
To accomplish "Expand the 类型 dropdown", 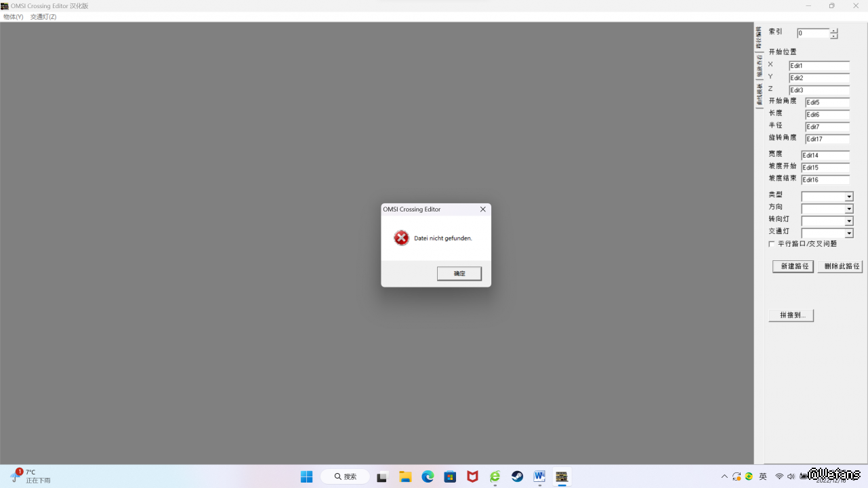I will coord(849,197).
